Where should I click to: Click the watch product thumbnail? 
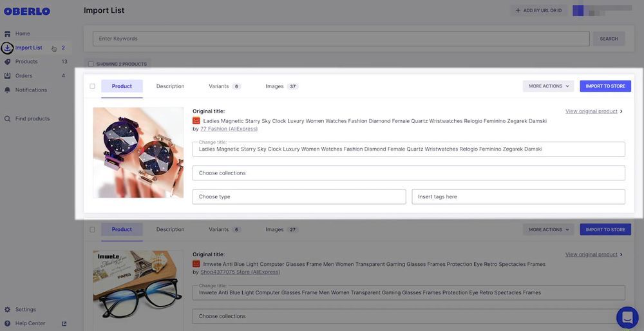coord(138,153)
